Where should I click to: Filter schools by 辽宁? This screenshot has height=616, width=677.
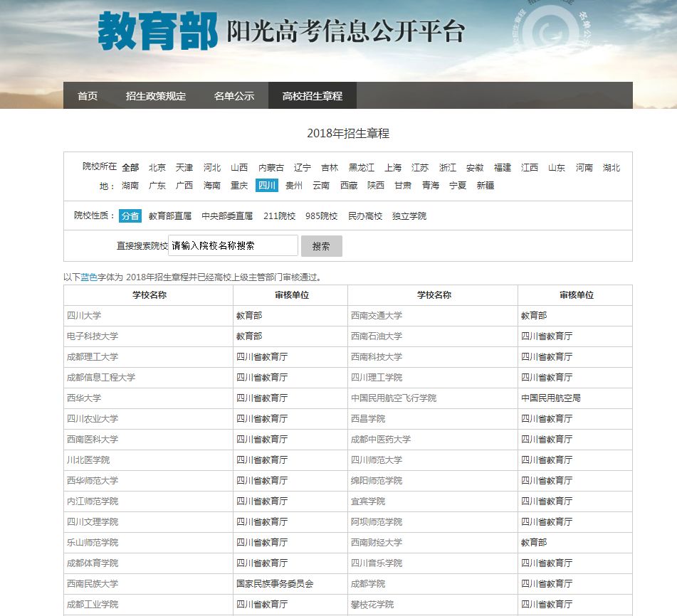click(303, 167)
